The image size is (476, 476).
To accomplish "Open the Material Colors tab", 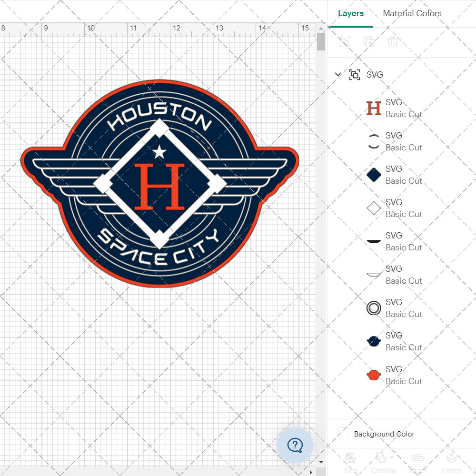I will (x=412, y=13).
